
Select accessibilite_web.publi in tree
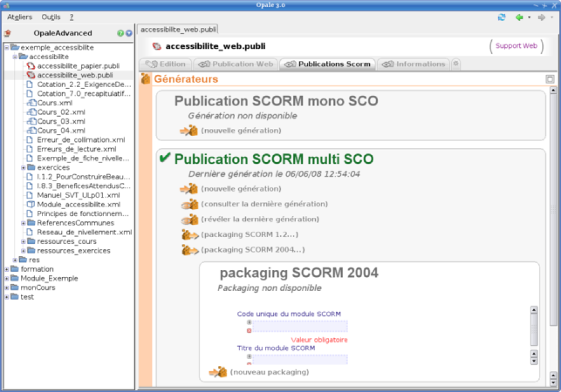[75, 75]
